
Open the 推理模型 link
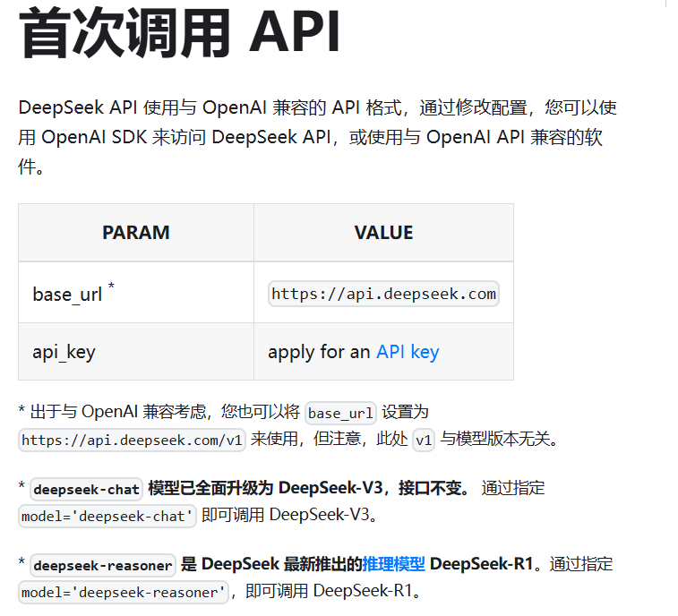click(x=393, y=564)
